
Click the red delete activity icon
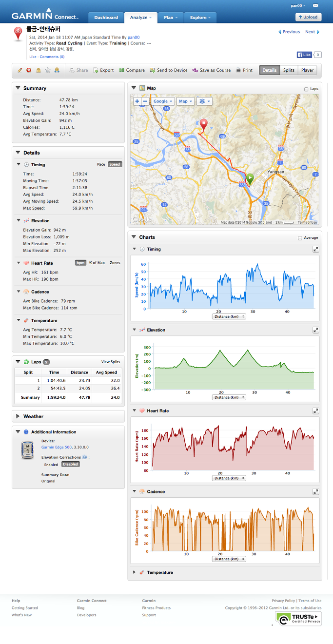coord(29,70)
